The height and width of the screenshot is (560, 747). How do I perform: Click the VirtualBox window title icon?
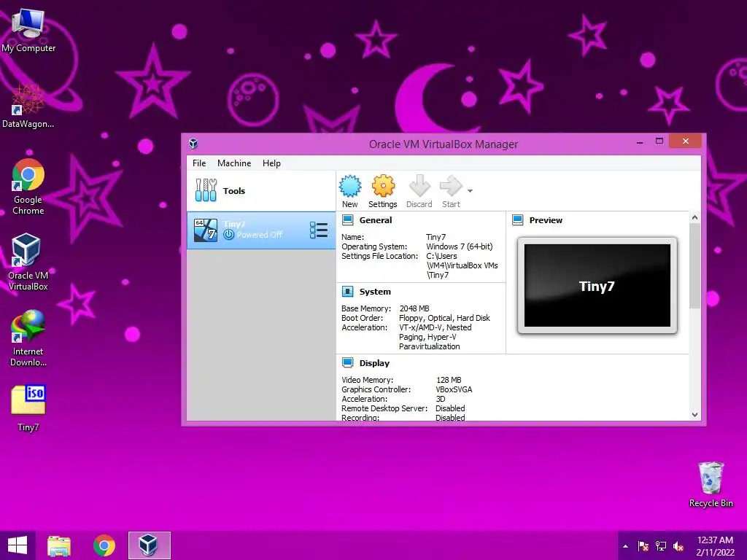point(193,144)
